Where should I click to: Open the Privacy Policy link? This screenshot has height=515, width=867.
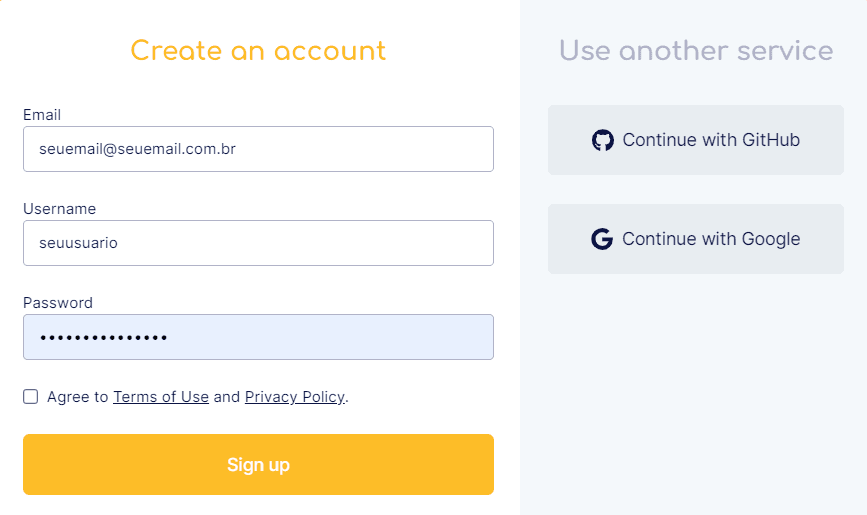tap(294, 397)
